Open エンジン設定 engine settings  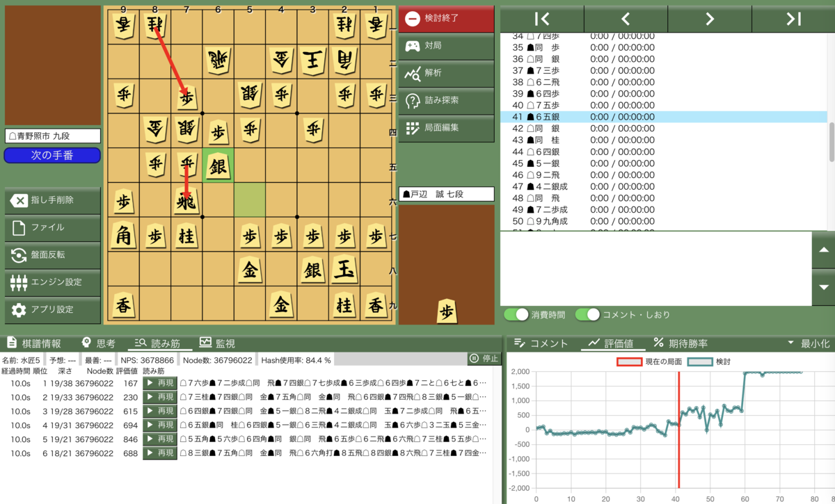click(x=51, y=283)
